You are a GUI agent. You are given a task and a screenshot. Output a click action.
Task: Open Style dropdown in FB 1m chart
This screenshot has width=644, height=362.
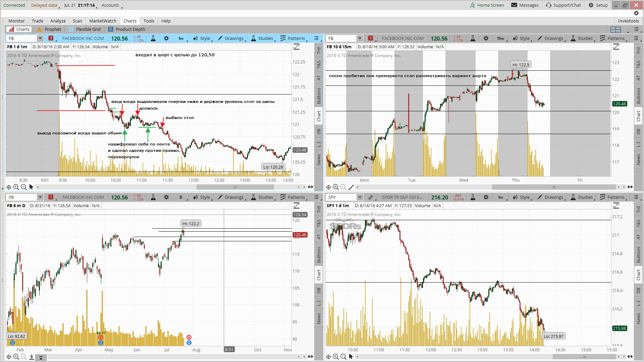point(202,38)
